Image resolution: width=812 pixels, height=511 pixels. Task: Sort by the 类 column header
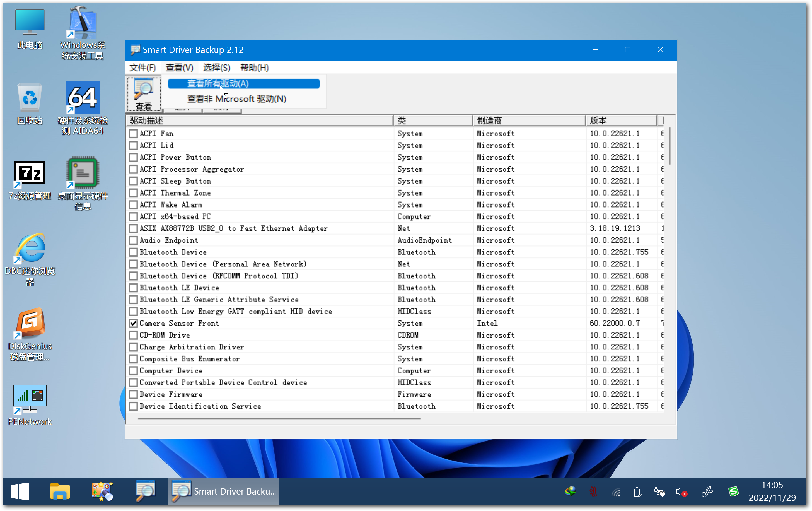pos(433,120)
